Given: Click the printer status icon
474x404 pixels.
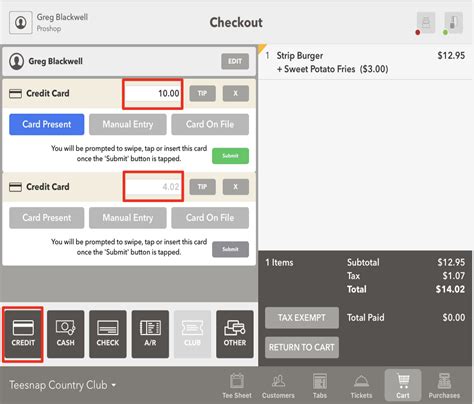Looking at the screenshot, I should pos(426,23).
